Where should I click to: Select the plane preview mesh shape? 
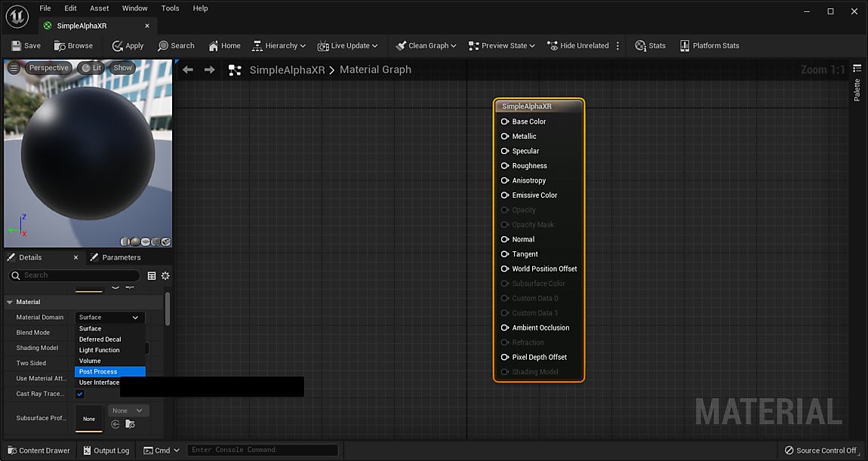click(145, 241)
